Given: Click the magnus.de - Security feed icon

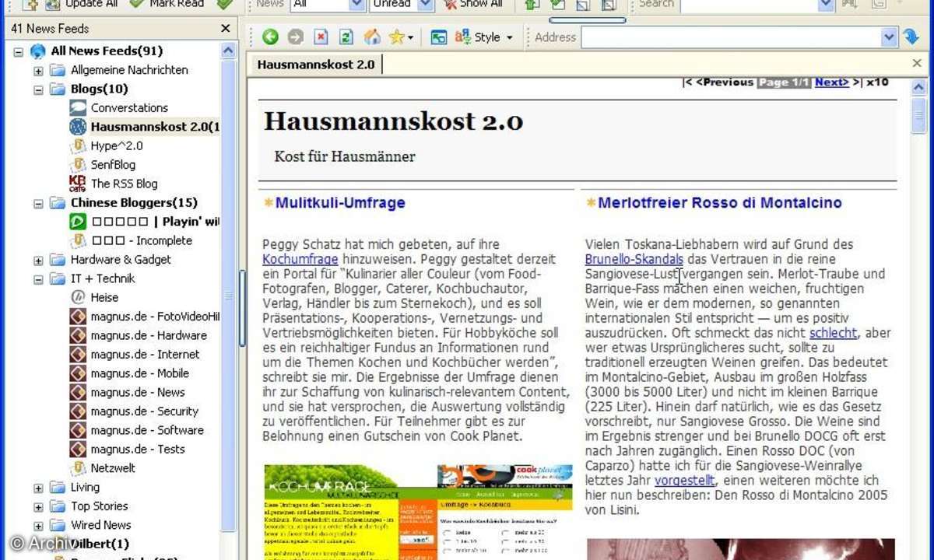Looking at the screenshot, I should point(78,411).
